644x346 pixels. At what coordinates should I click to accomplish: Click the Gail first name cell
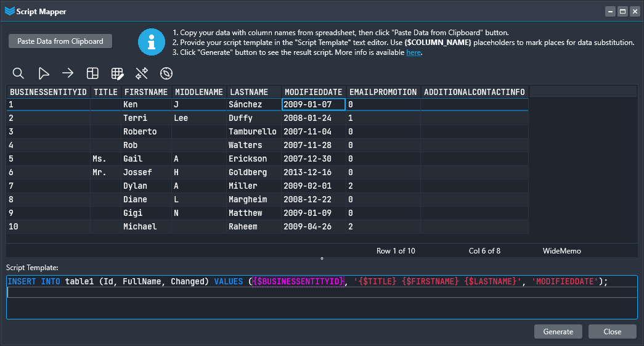click(x=146, y=159)
